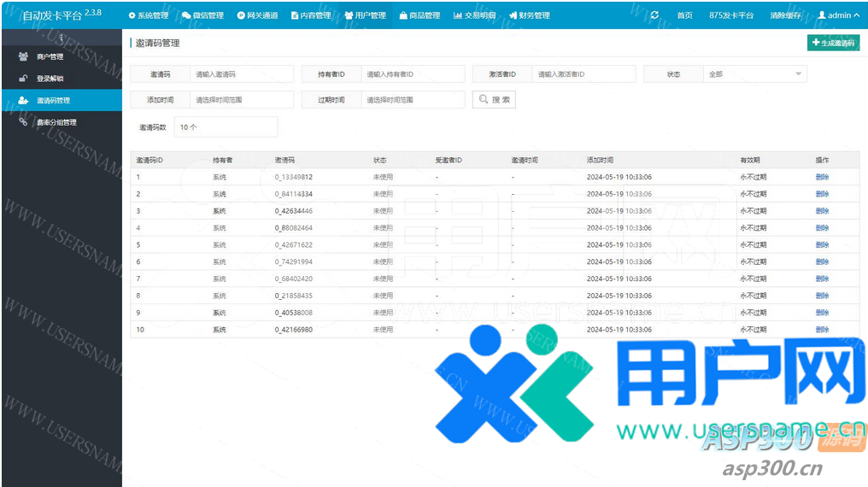Delete invite code 0_42634446

coord(822,211)
